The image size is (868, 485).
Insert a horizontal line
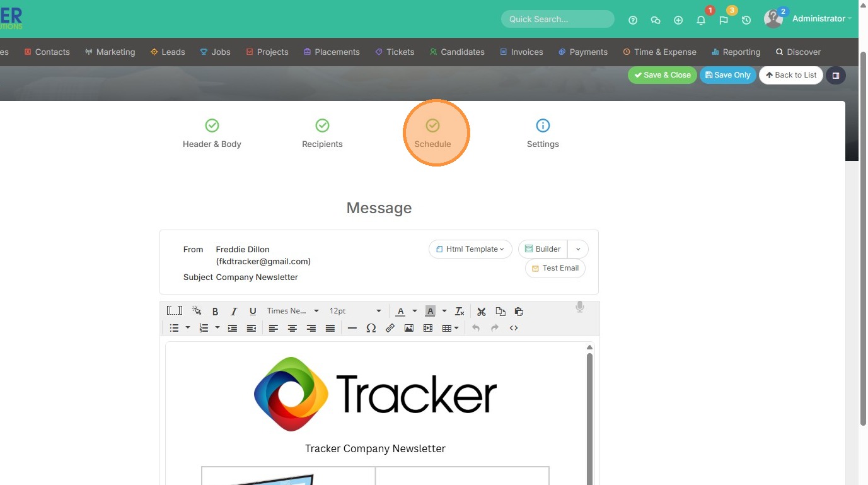click(x=352, y=328)
